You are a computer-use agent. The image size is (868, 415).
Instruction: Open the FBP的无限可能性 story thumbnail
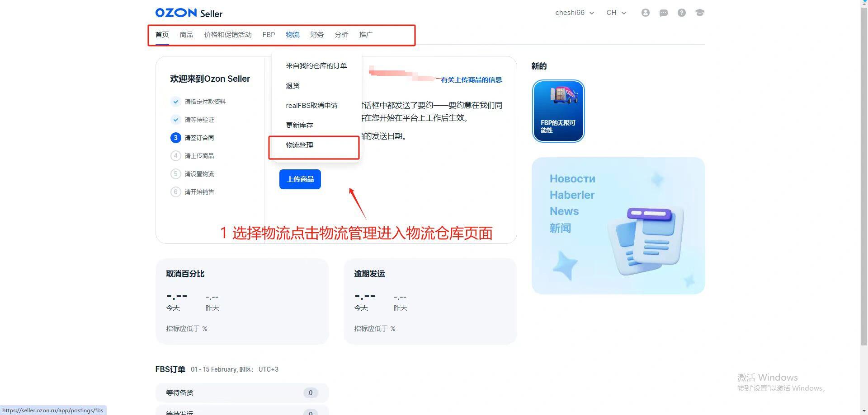click(x=558, y=111)
